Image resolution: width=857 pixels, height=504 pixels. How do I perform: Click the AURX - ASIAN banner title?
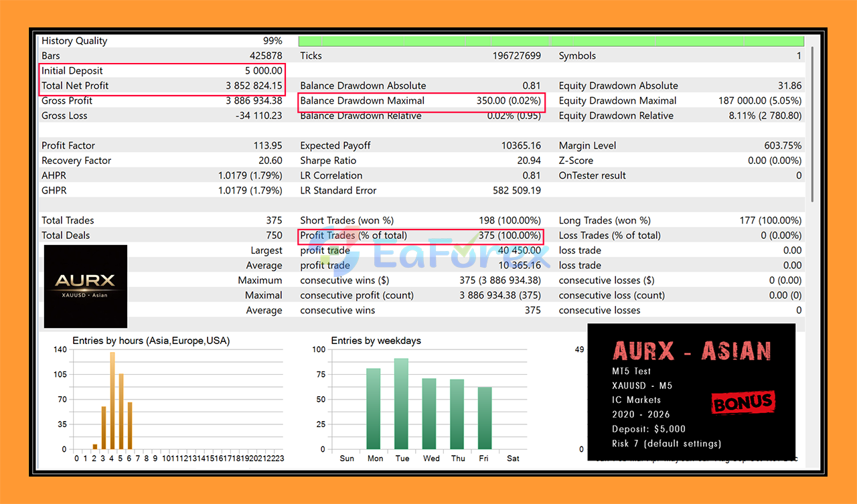coord(692,351)
